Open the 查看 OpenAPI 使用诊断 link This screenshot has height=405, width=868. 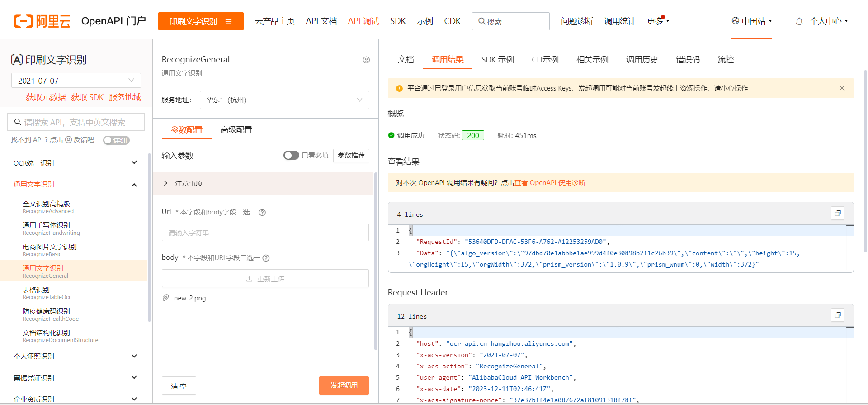point(550,183)
